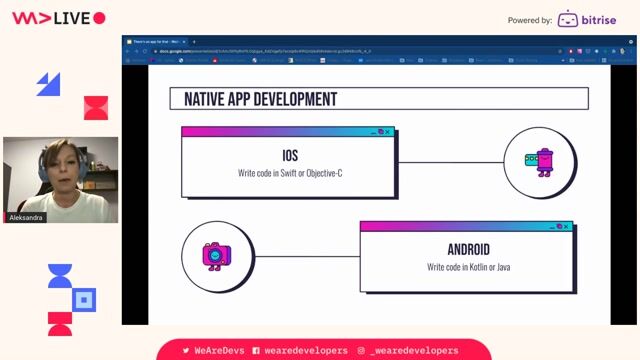The height and width of the screenshot is (360, 640).
Task: Click the "ANDROID" heading on the slide
Action: 469,249
